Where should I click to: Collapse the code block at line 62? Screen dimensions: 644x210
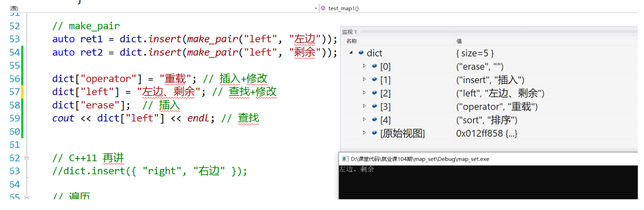[27, 158]
